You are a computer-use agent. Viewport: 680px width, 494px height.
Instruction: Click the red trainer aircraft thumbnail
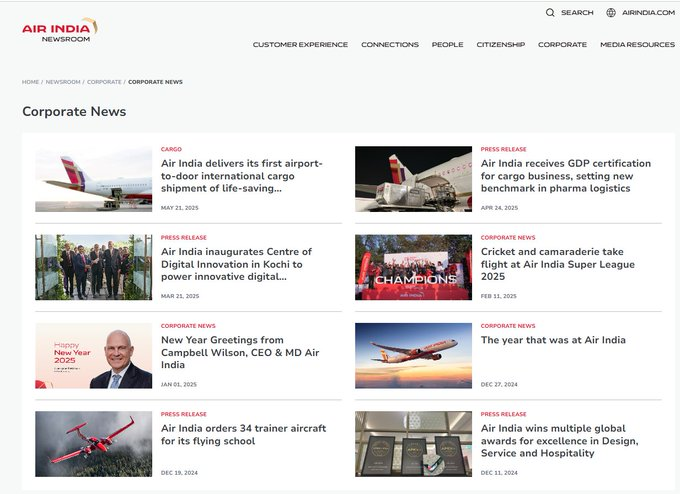click(94, 443)
